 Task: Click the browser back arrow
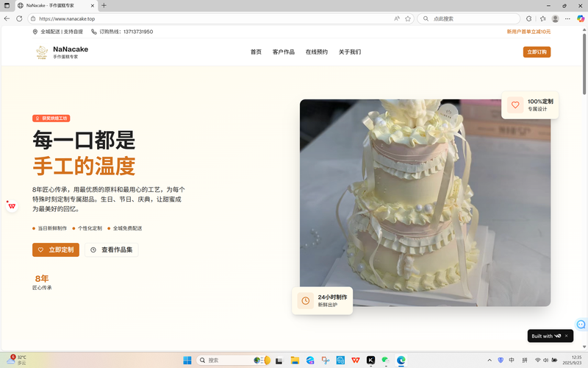7,18
